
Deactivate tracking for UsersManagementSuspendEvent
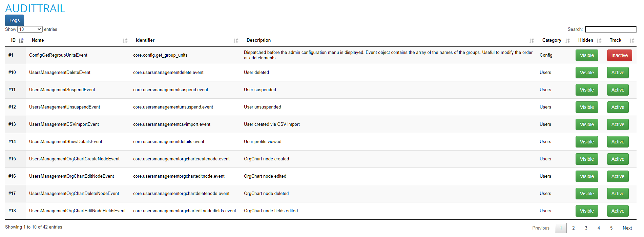618,90
